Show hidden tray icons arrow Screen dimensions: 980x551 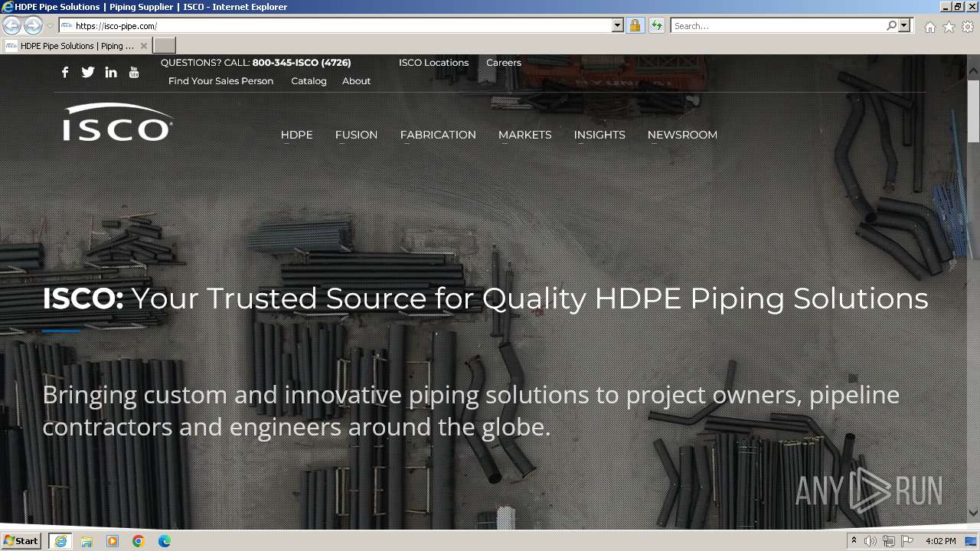854,541
